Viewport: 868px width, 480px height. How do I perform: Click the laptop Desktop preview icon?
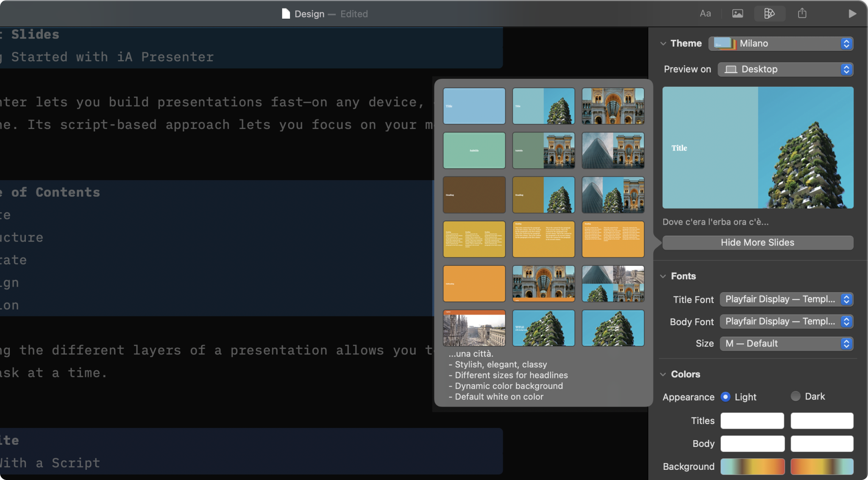pos(731,70)
